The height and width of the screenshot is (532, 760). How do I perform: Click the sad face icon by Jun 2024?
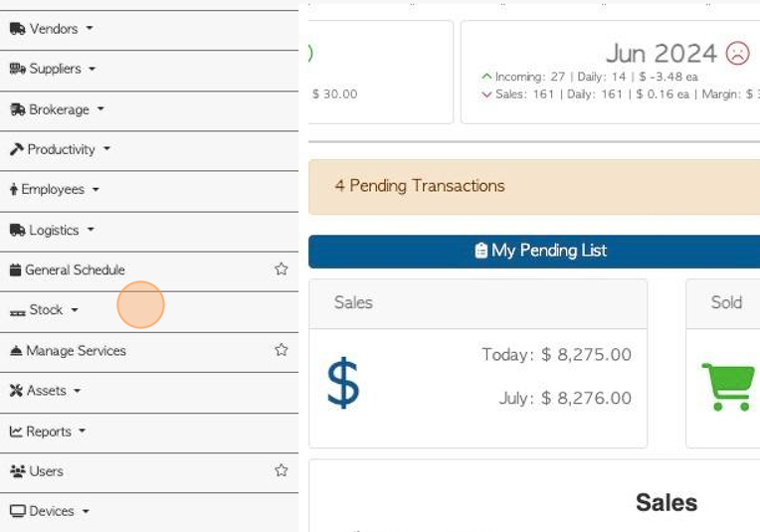click(x=737, y=54)
